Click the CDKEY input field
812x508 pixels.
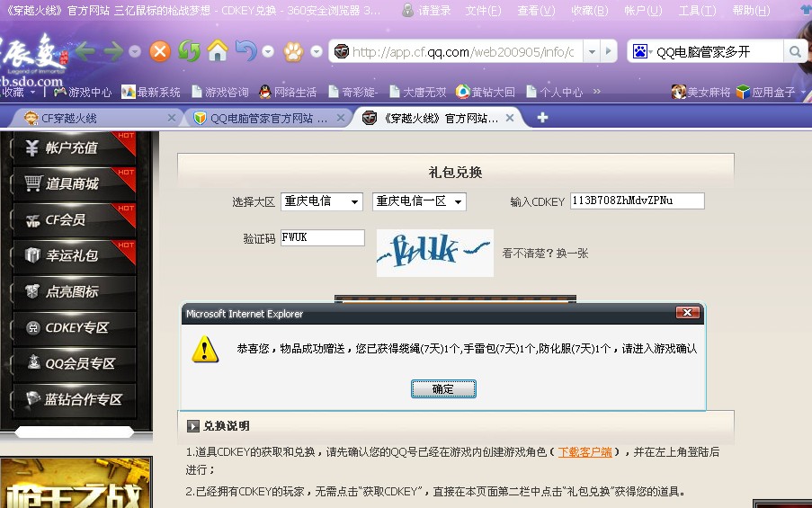coord(637,201)
